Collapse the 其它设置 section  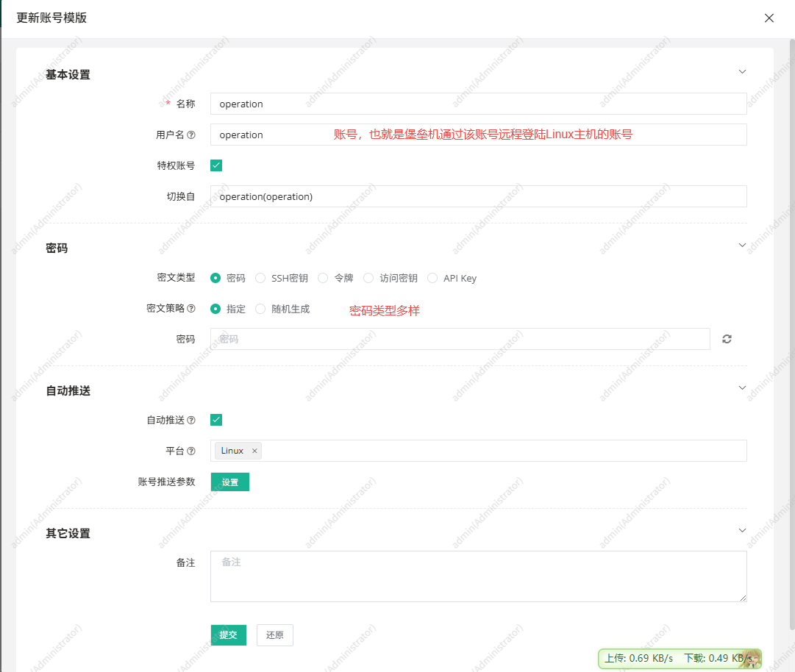(742, 530)
